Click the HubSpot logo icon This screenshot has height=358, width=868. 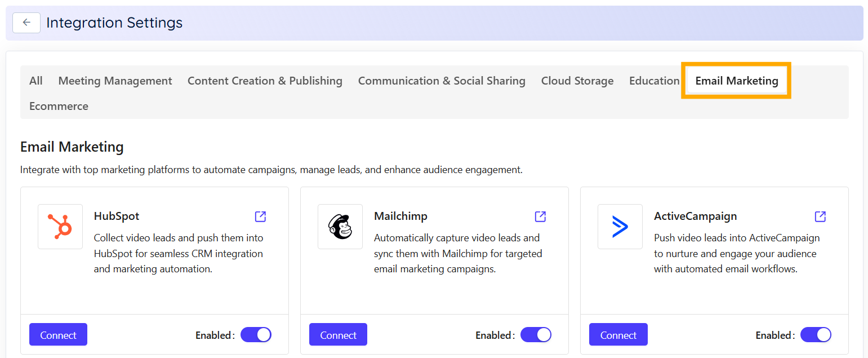[60, 227]
